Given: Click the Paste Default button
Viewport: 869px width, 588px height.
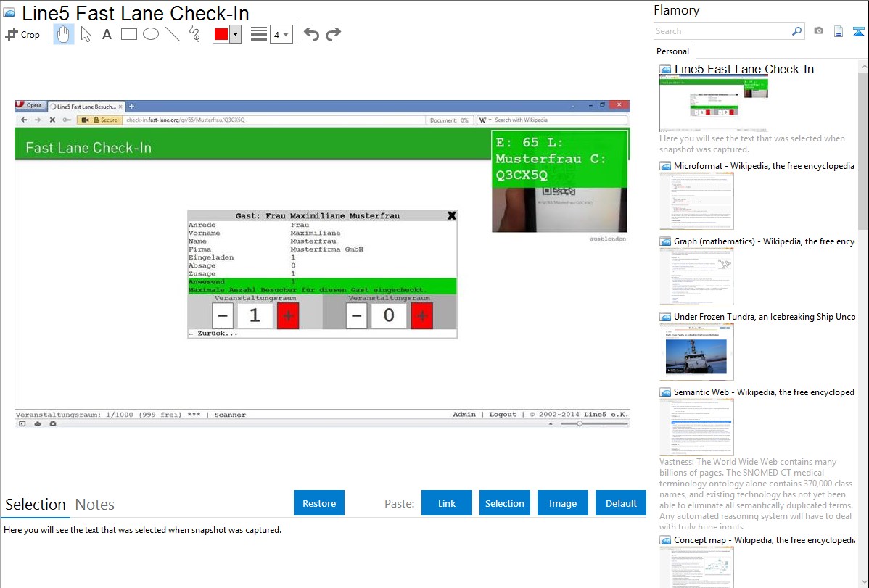Looking at the screenshot, I should tap(621, 502).
